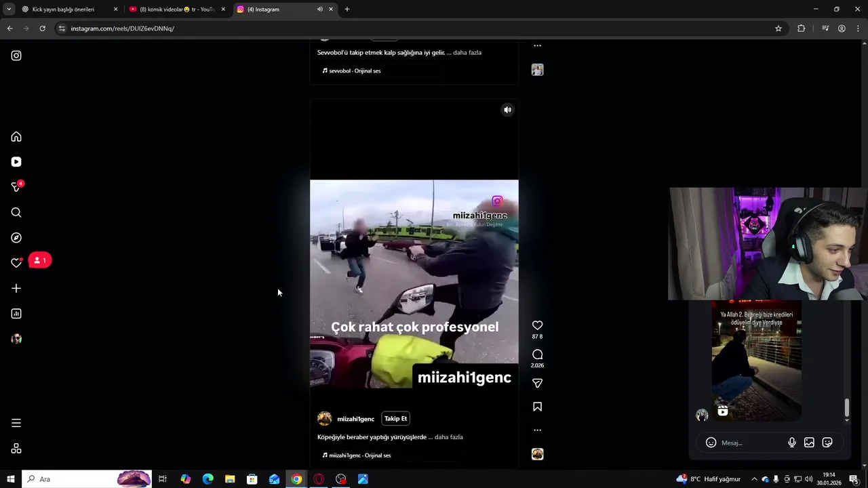Open a new browser tab
Screen dimensions: 868x488
(347, 9)
